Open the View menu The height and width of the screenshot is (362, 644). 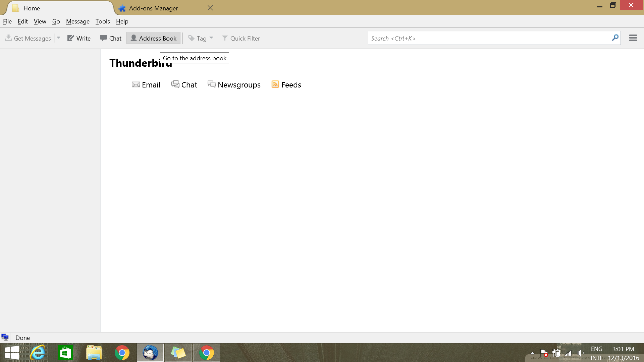(40, 21)
